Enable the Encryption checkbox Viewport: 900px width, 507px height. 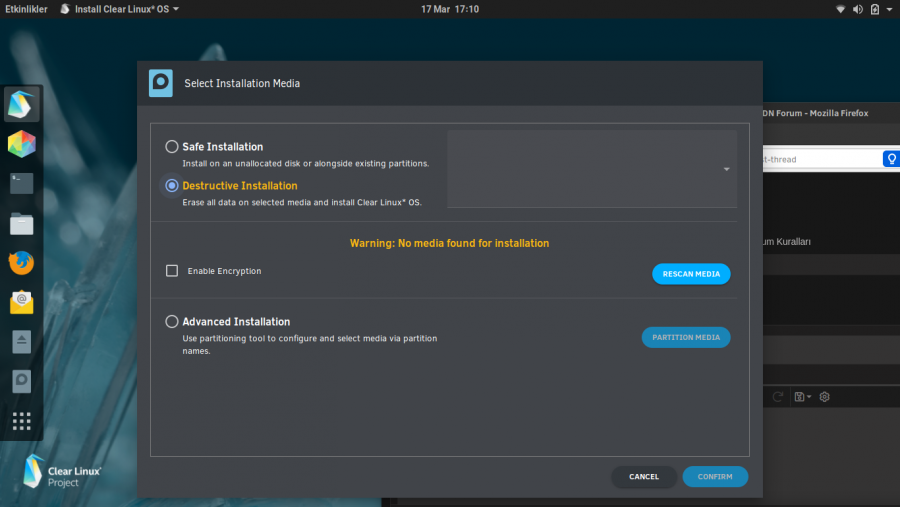click(172, 271)
